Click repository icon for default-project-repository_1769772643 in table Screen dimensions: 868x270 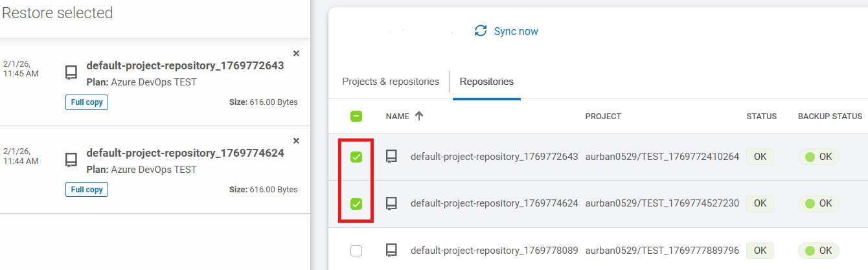click(x=391, y=157)
